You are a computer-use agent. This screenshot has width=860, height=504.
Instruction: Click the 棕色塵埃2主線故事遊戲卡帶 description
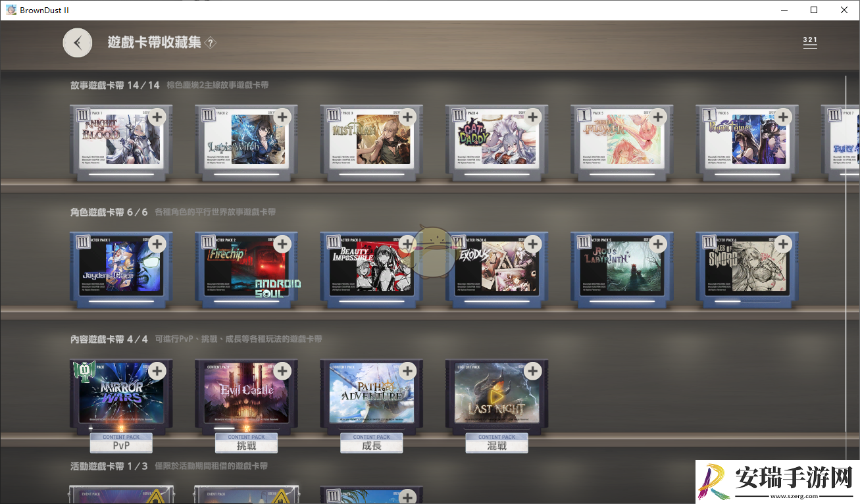tap(218, 85)
